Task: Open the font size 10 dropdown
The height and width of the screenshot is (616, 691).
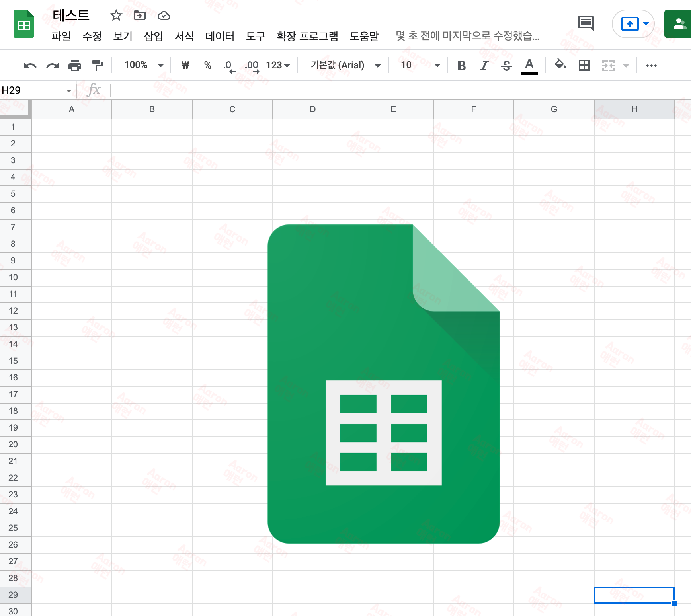Action: click(x=420, y=65)
